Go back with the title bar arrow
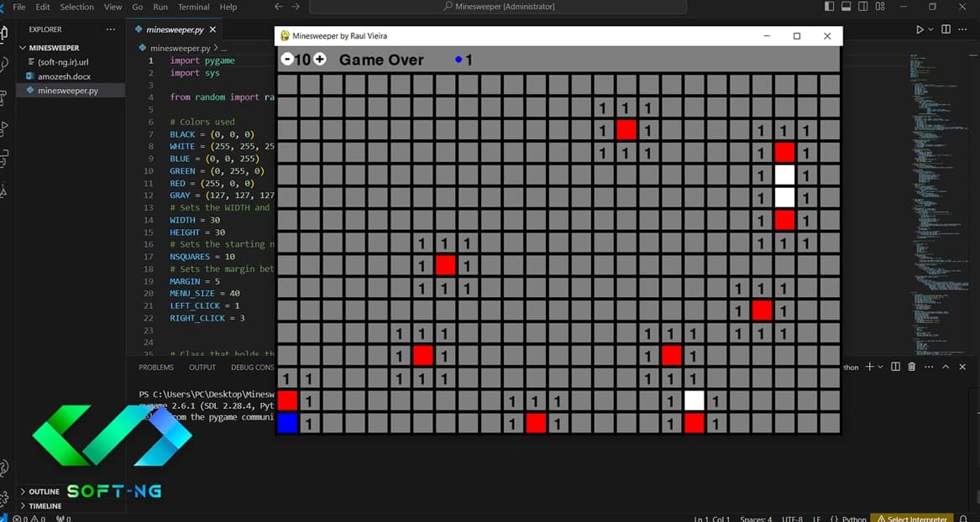Image resolution: width=980 pixels, height=522 pixels. (x=279, y=7)
